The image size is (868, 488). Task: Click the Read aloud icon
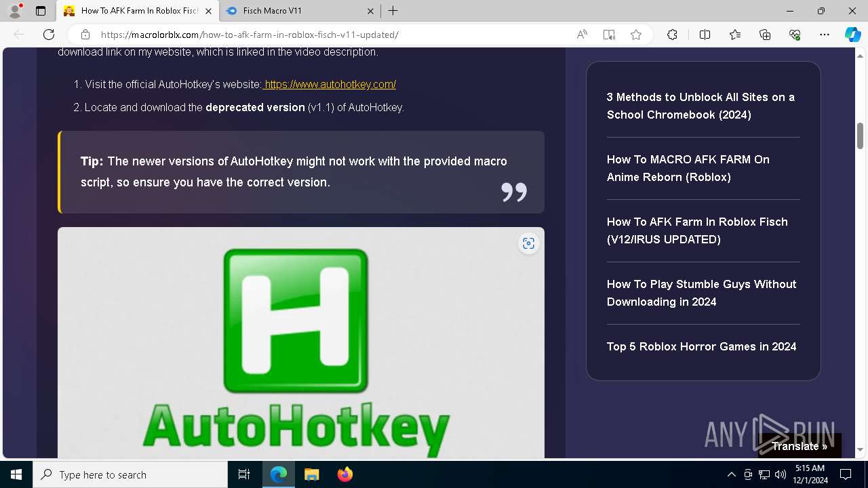[x=582, y=35]
